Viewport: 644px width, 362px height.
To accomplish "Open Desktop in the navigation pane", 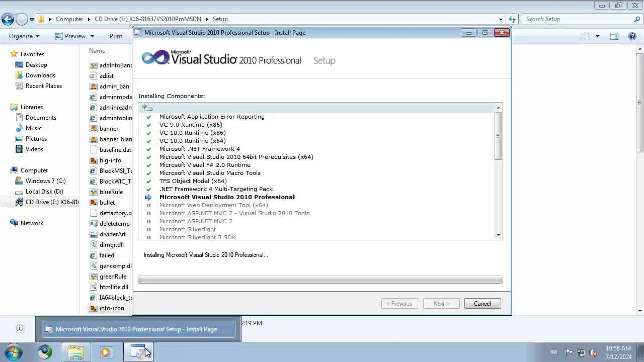I will pyautogui.click(x=36, y=65).
